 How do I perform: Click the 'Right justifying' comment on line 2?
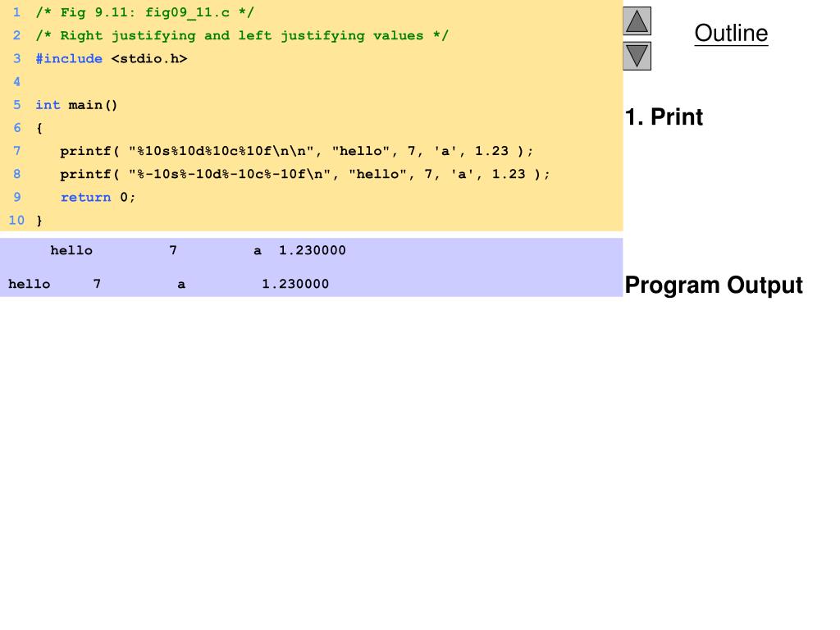tap(242, 35)
